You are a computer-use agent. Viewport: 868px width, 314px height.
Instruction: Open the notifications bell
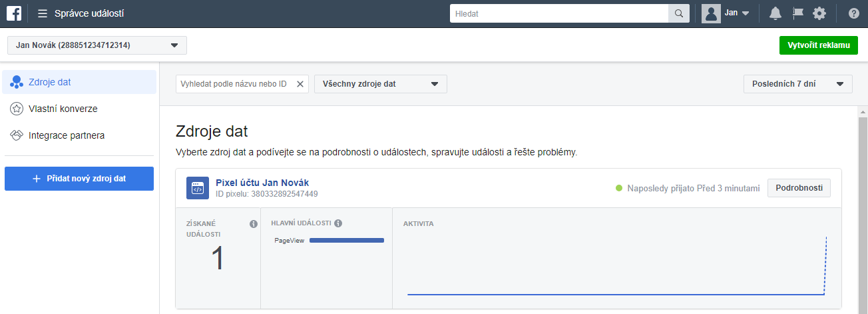pos(775,13)
